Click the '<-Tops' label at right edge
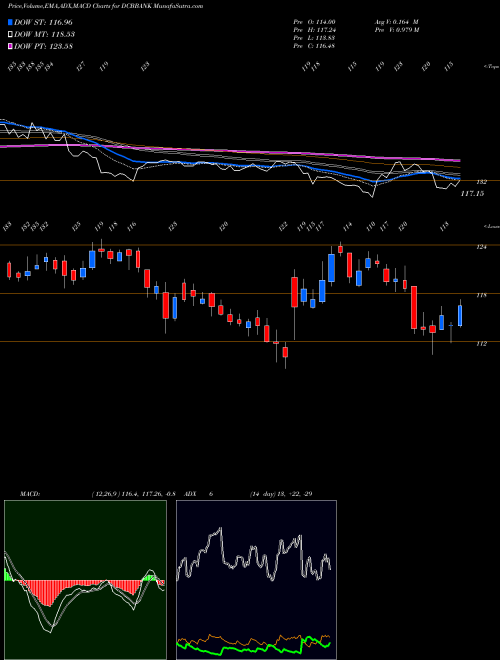The width and height of the screenshot is (500, 660). pyautogui.click(x=491, y=67)
